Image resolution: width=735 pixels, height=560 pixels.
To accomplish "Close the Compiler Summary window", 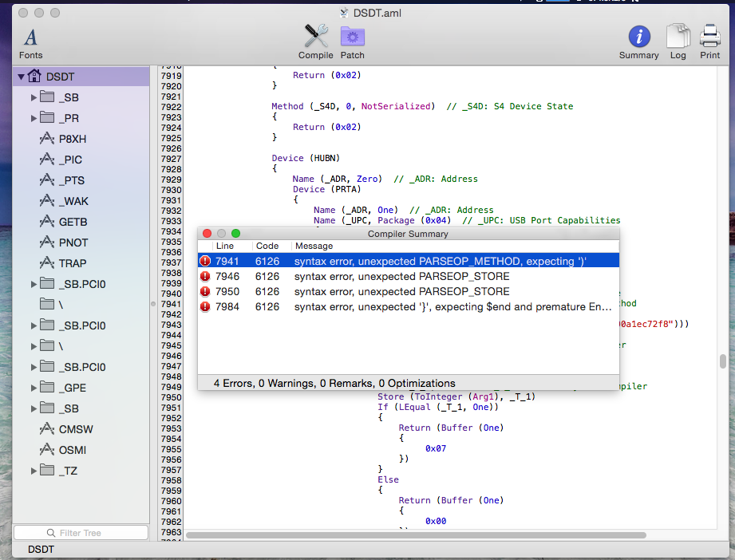I will [x=207, y=234].
